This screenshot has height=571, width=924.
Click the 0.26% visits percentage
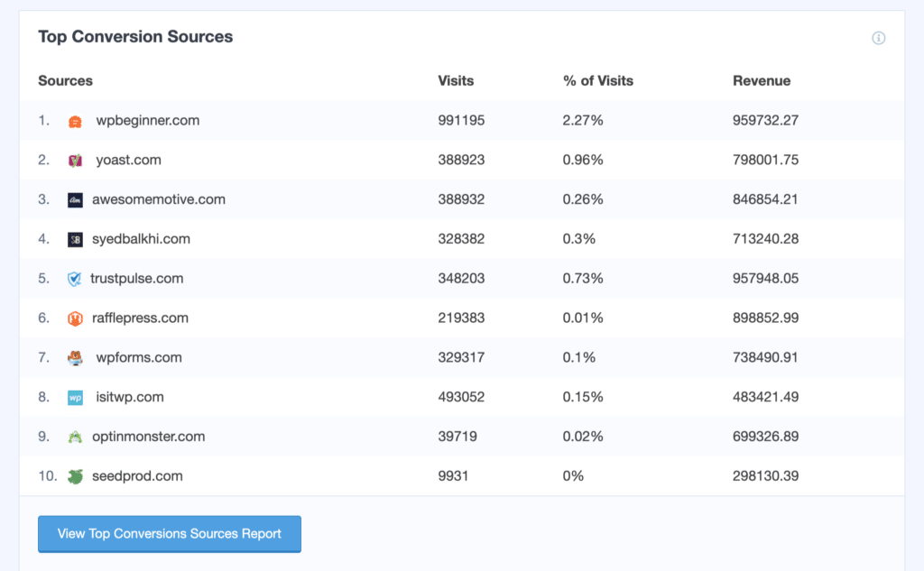point(583,199)
